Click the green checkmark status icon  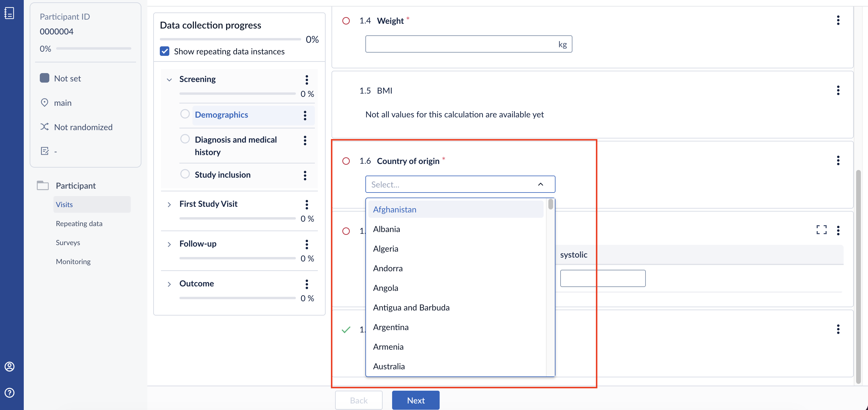click(x=346, y=329)
